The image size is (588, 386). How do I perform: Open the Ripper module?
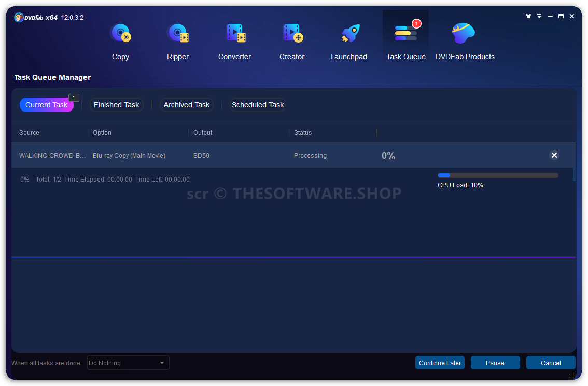click(x=178, y=42)
